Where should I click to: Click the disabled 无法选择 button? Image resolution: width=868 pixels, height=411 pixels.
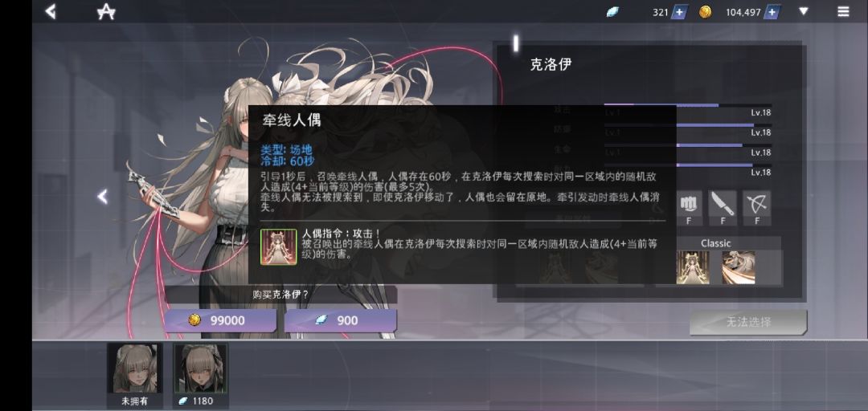point(748,322)
